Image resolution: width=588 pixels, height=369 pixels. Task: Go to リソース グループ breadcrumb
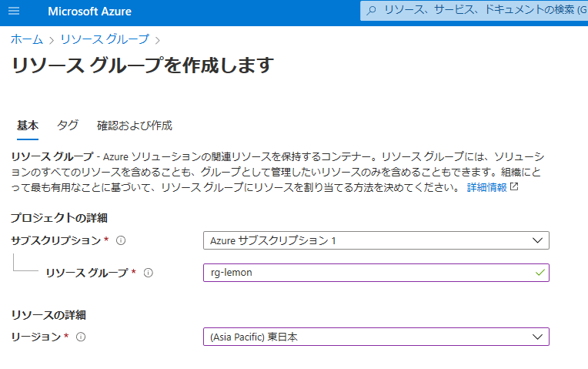click(x=105, y=39)
